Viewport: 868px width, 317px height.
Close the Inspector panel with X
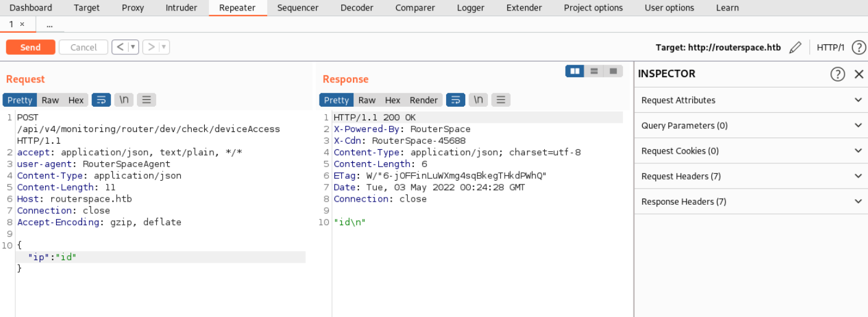859,74
